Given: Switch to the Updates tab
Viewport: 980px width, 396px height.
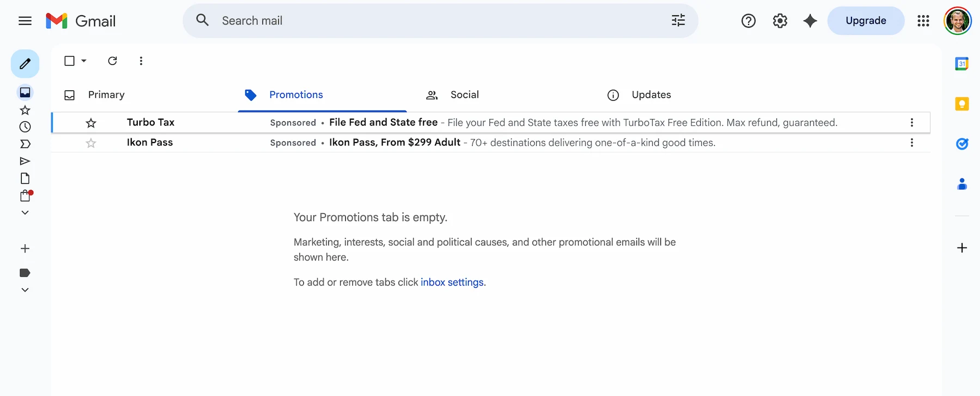Looking at the screenshot, I should pyautogui.click(x=651, y=95).
